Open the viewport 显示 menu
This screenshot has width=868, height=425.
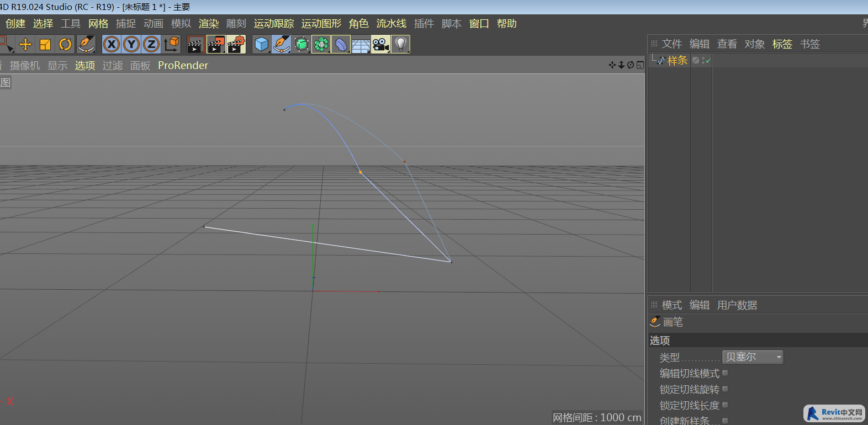coord(57,66)
